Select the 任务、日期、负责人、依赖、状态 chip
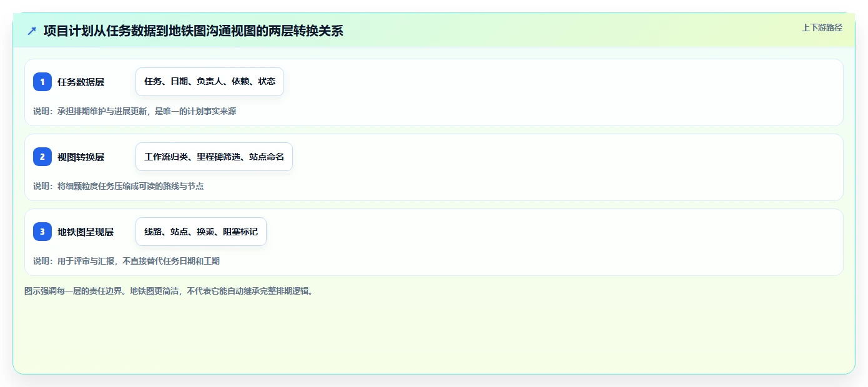Screen dimensions: 868x387 pyautogui.click(x=210, y=82)
